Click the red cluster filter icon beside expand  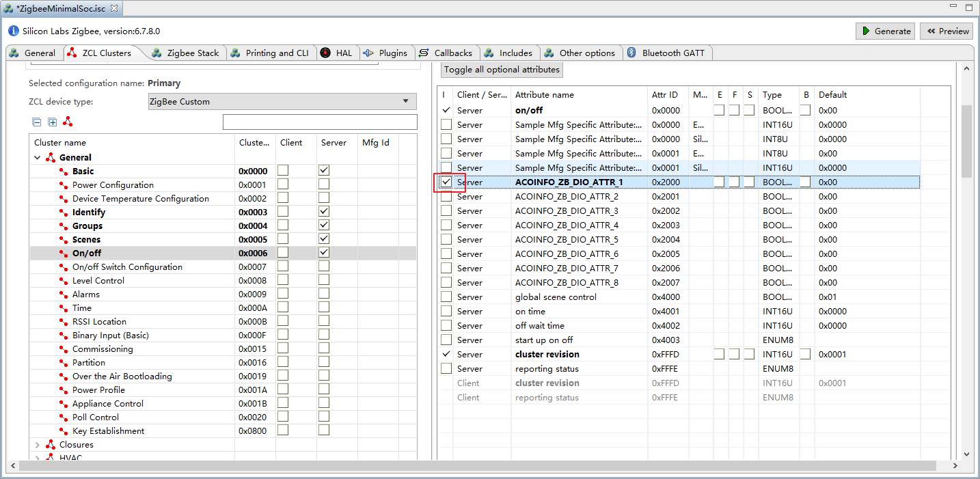pyautogui.click(x=68, y=122)
